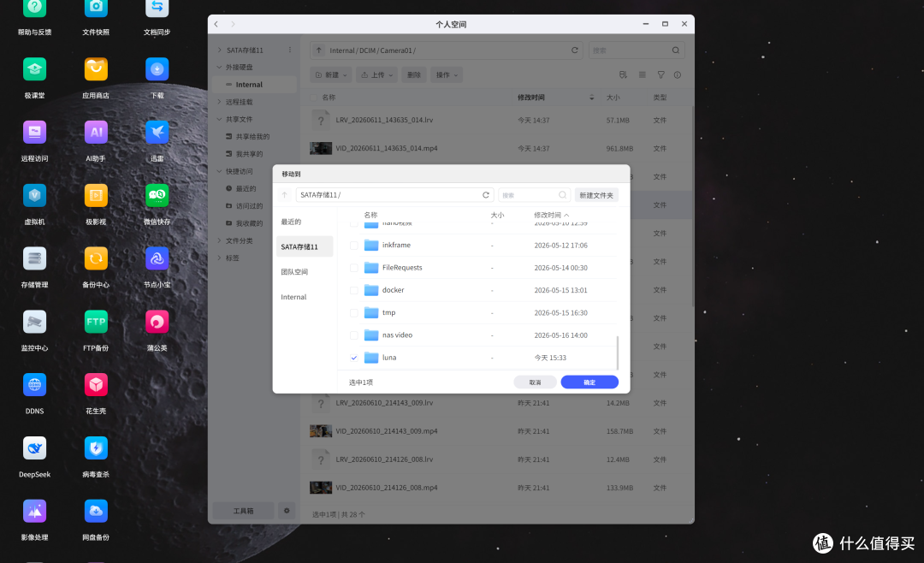
Task: Confirm the move with 确定
Action: pos(589,382)
